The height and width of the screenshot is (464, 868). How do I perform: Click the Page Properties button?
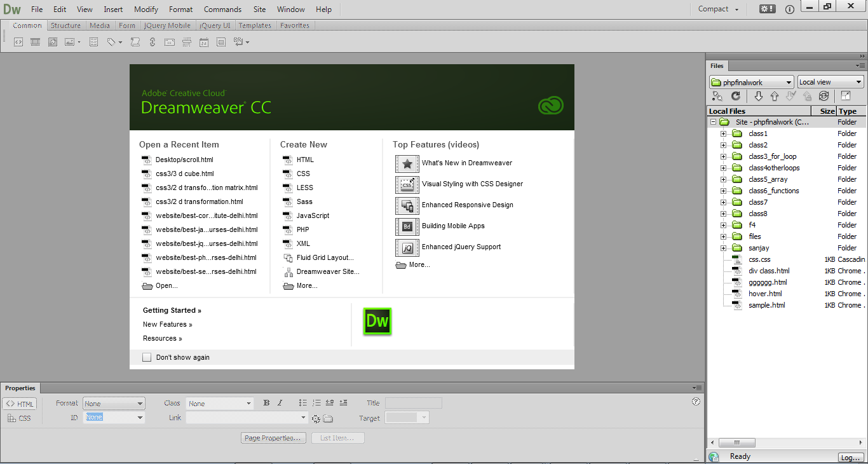coord(274,438)
